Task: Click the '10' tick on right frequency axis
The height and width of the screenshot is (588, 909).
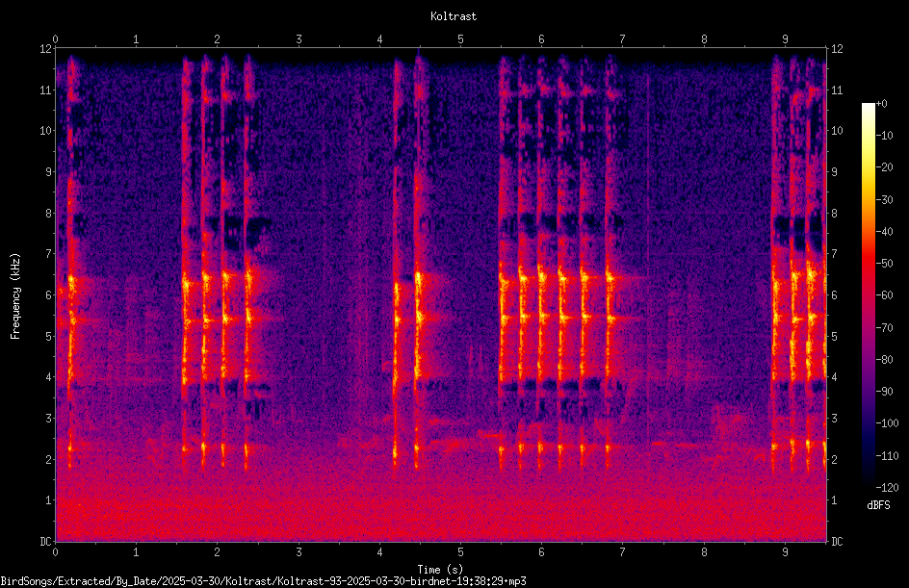Action: 837,131
